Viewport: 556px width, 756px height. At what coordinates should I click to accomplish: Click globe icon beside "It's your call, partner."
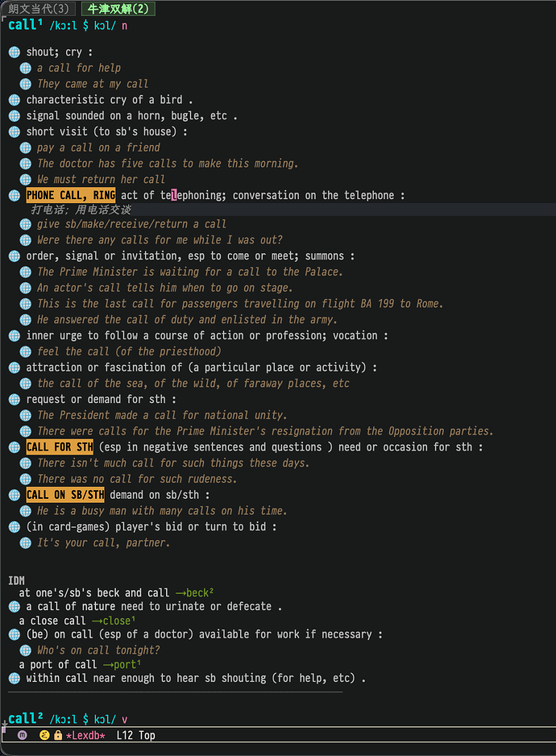[25, 543]
